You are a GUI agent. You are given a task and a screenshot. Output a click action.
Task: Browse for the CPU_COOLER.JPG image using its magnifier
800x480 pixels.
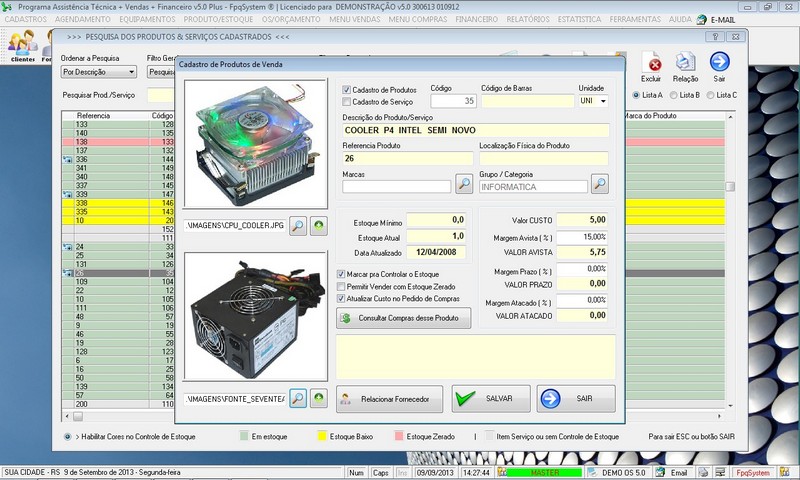click(298, 225)
